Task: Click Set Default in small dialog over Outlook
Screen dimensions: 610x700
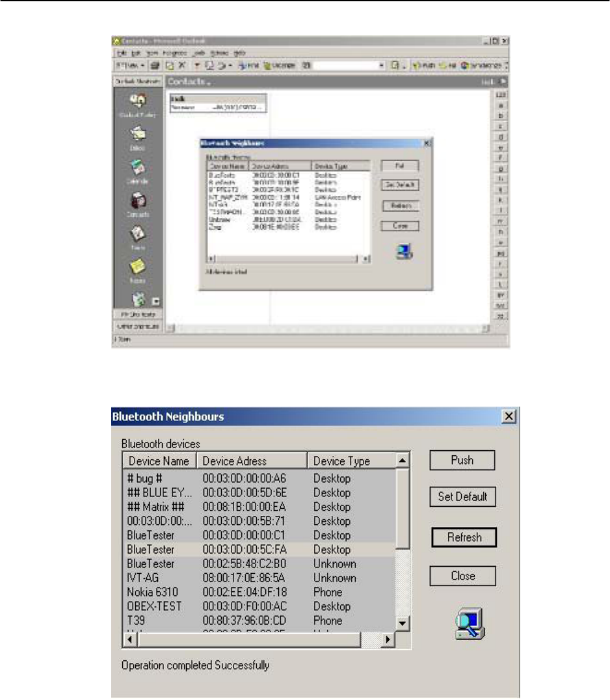Action: (x=400, y=185)
